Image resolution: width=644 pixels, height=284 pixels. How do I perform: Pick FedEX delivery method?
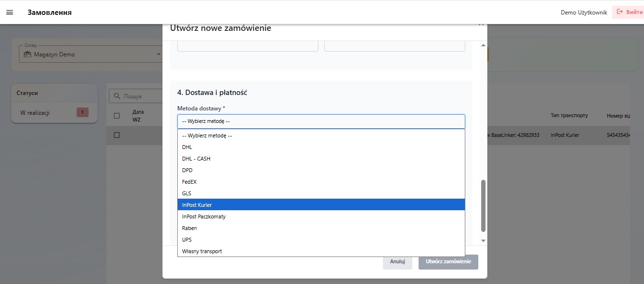click(x=321, y=182)
